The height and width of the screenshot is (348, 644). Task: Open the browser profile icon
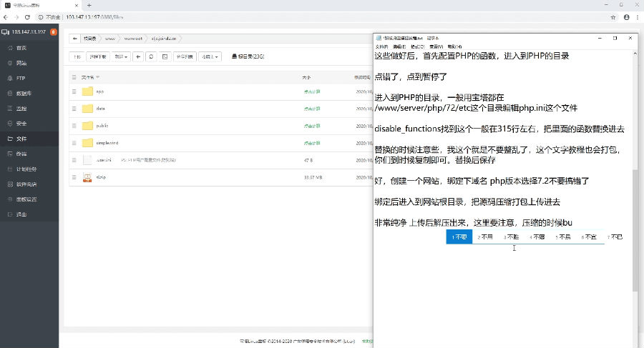click(x=626, y=17)
